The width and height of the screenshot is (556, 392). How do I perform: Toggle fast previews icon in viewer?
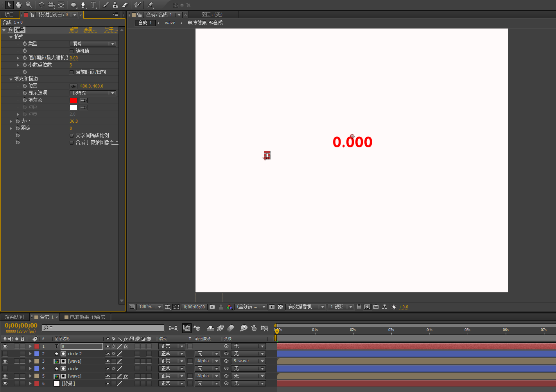[367, 307]
